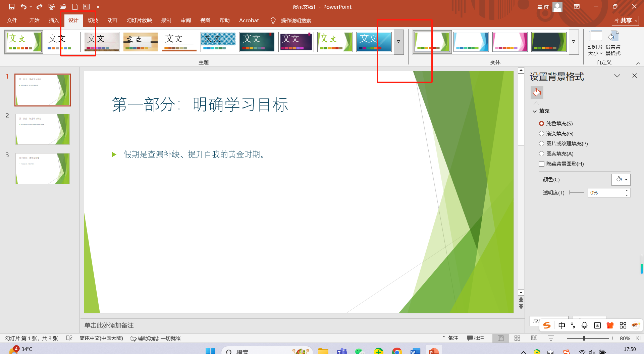Click 单击此处添加备注 notes area
Screen dimensions: 644x354
(109, 325)
